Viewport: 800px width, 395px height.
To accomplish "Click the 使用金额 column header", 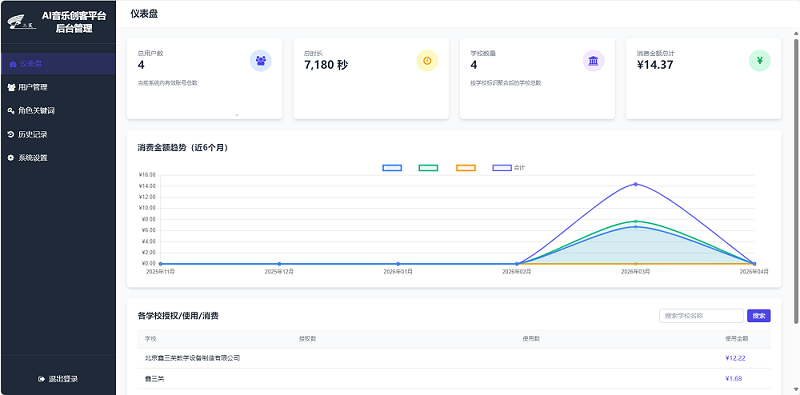I will (737, 338).
